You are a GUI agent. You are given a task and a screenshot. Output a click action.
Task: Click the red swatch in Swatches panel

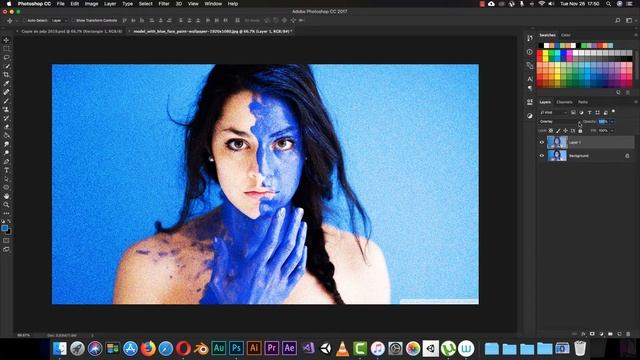[540, 53]
